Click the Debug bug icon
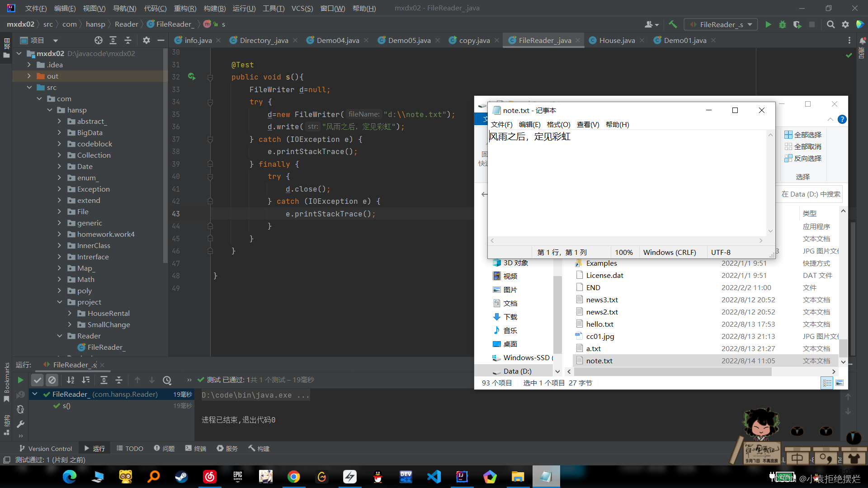Image resolution: width=868 pixels, height=488 pixels. click(x=783, y=24)
